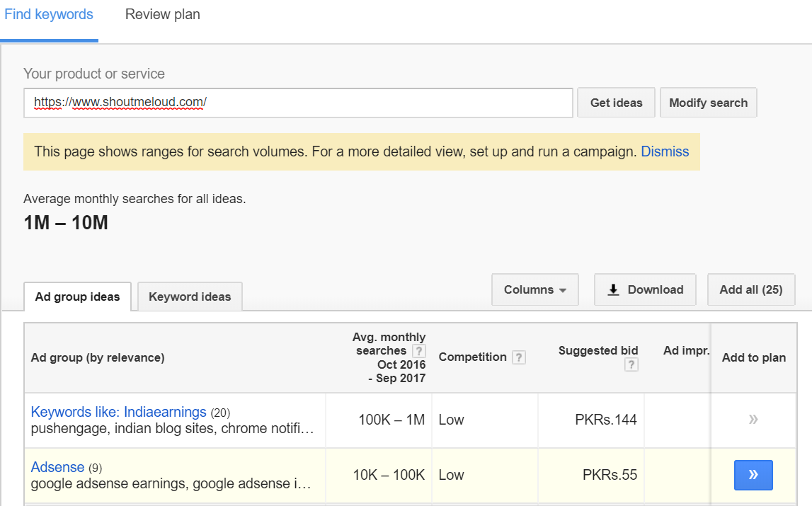Sort by Avg. monthly searches column header
Screen dimensions: 812x506
click(389, 358)
